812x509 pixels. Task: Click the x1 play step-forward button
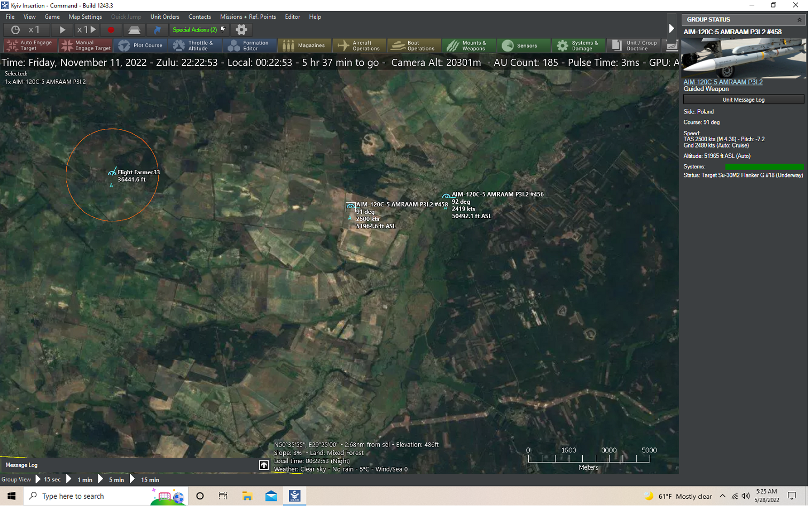[87, 30]
